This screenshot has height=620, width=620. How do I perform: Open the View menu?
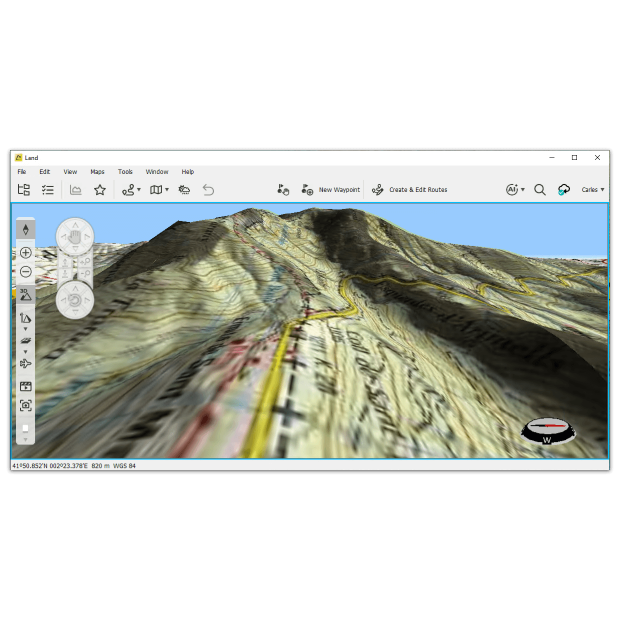click(70, 172)
